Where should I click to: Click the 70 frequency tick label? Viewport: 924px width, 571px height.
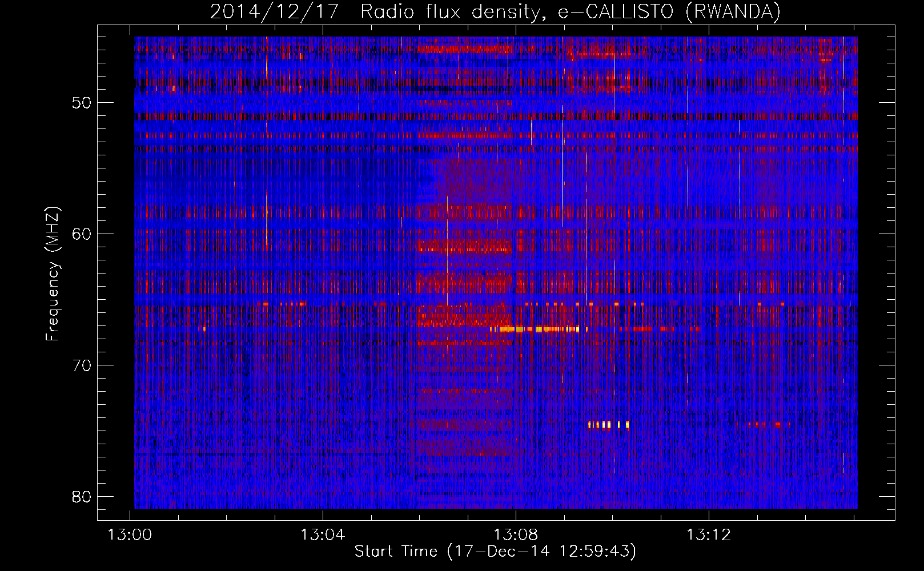[82, 365]
